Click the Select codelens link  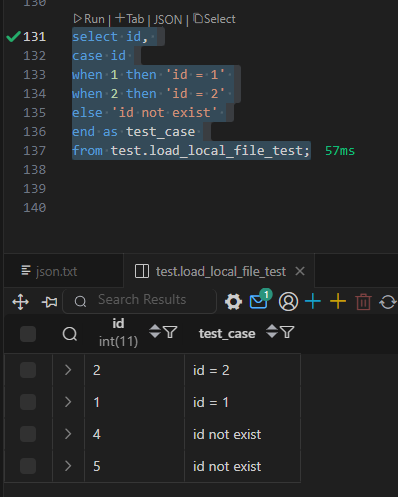pos(214,19)
